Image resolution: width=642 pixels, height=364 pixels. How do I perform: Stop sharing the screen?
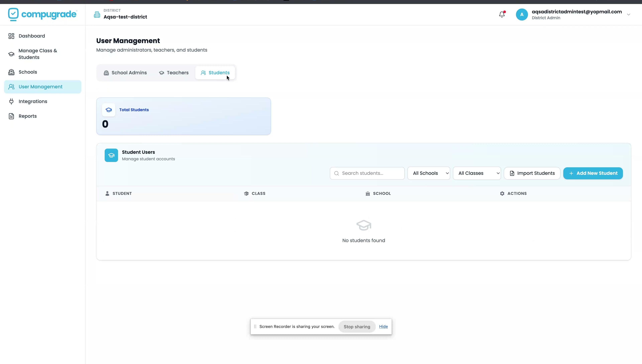tap(357, 327)
